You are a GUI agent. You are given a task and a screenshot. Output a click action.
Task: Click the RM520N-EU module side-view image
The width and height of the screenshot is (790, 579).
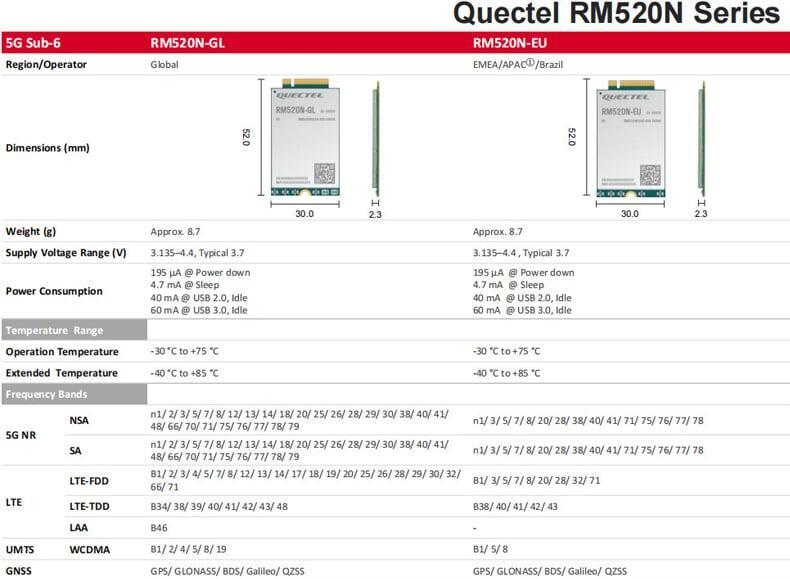pos(701,139)
